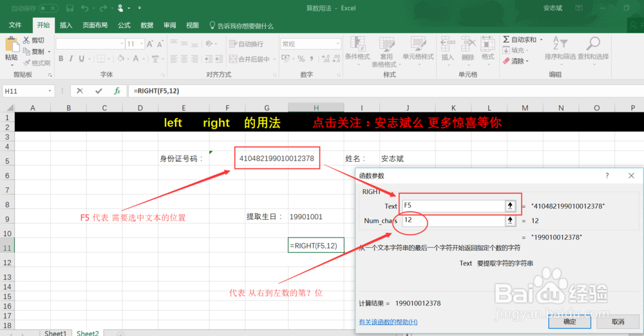Toggle italic formatting I

pos(71,59)
